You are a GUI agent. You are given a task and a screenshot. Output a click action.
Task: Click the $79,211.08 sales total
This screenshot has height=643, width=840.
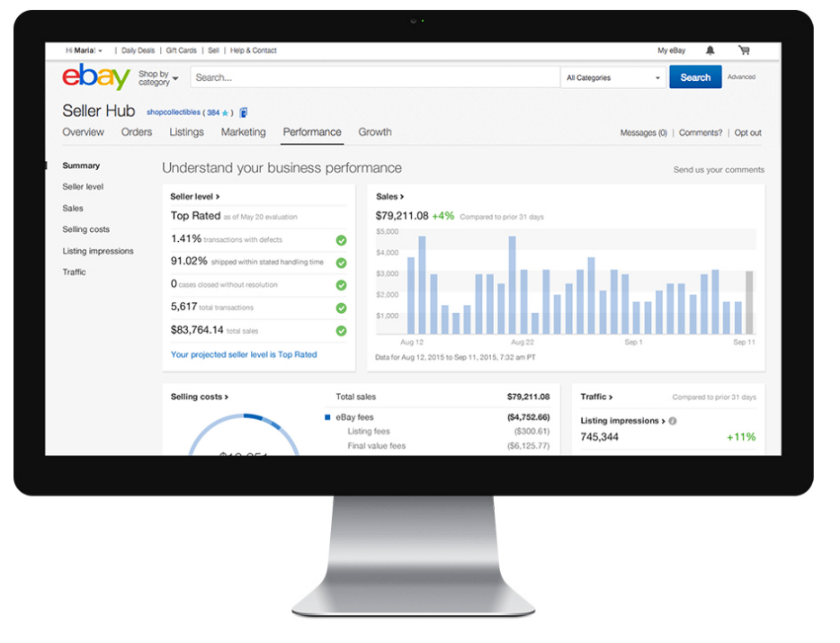click(402, 216)
